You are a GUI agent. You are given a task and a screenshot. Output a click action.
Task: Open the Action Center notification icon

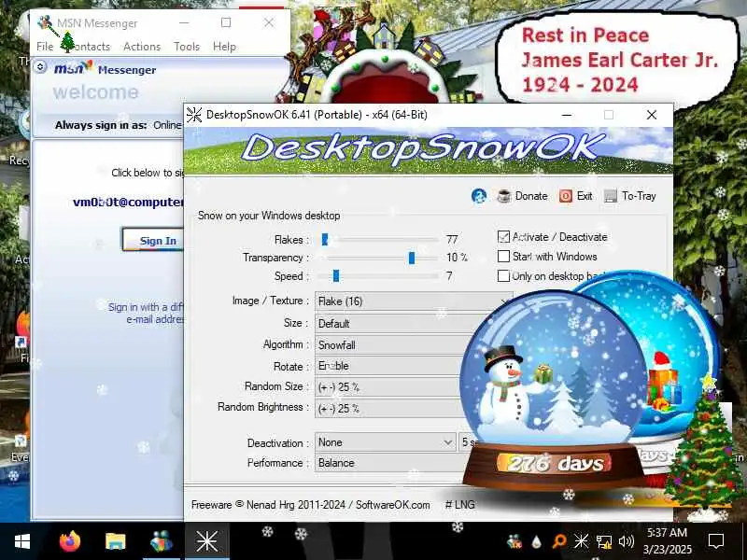pyautogui.click(x=716, y=541)
